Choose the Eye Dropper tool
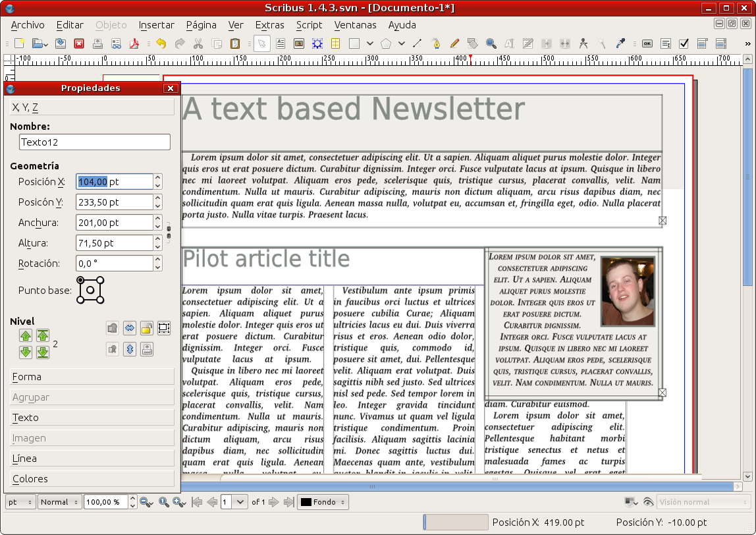756x535 pixels. pos(620,44)
